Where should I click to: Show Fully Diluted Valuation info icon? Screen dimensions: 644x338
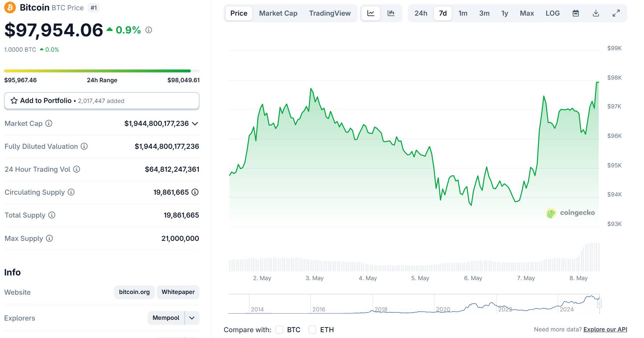(84, 146)
